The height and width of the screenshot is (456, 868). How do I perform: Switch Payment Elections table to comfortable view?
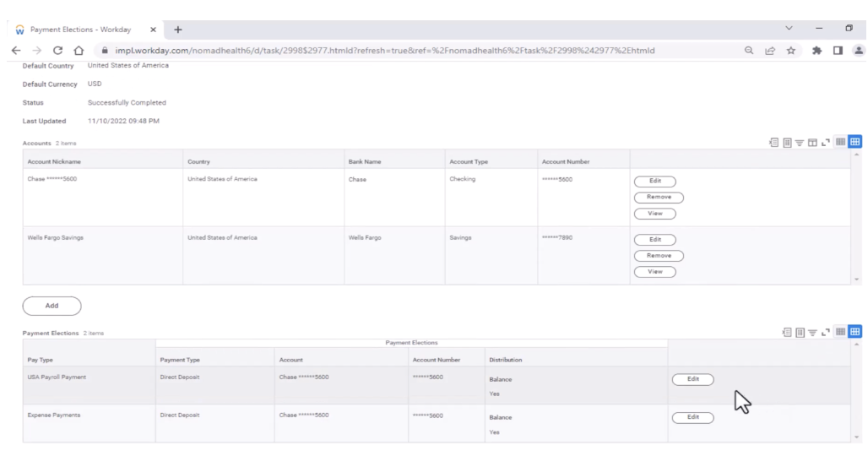pyautogui.click(x=854, y=332)
